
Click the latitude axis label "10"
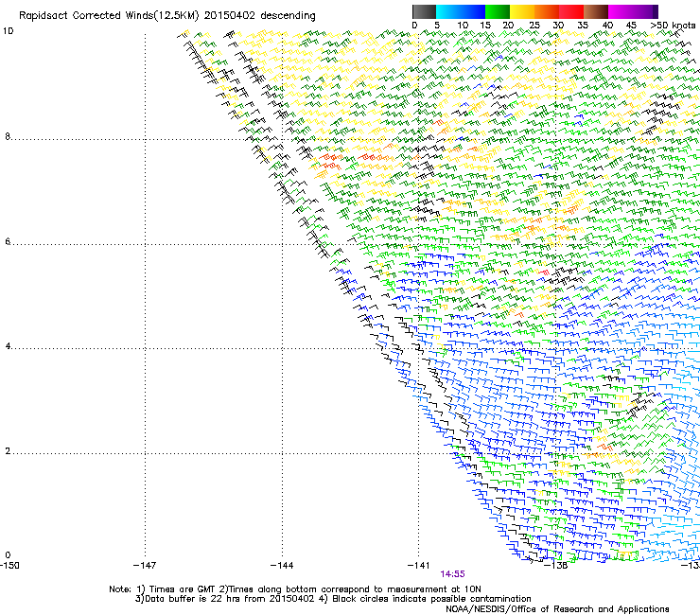(8, 31)
